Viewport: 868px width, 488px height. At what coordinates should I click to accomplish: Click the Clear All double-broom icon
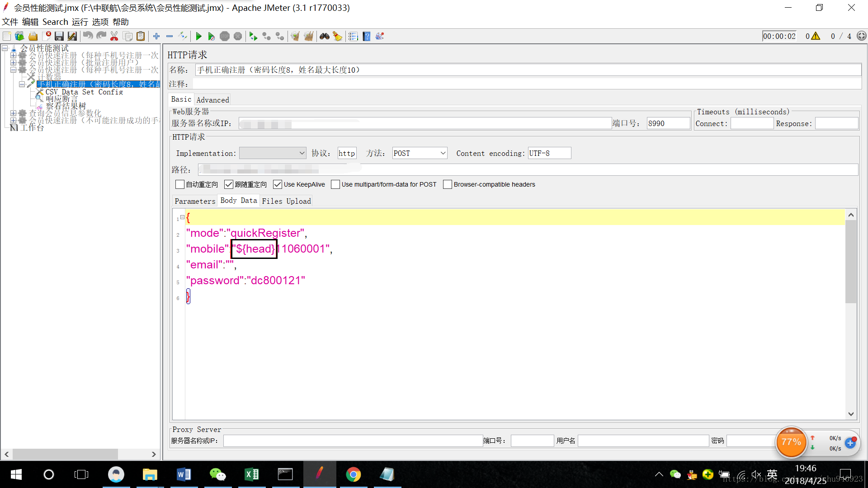pos(309,36)
